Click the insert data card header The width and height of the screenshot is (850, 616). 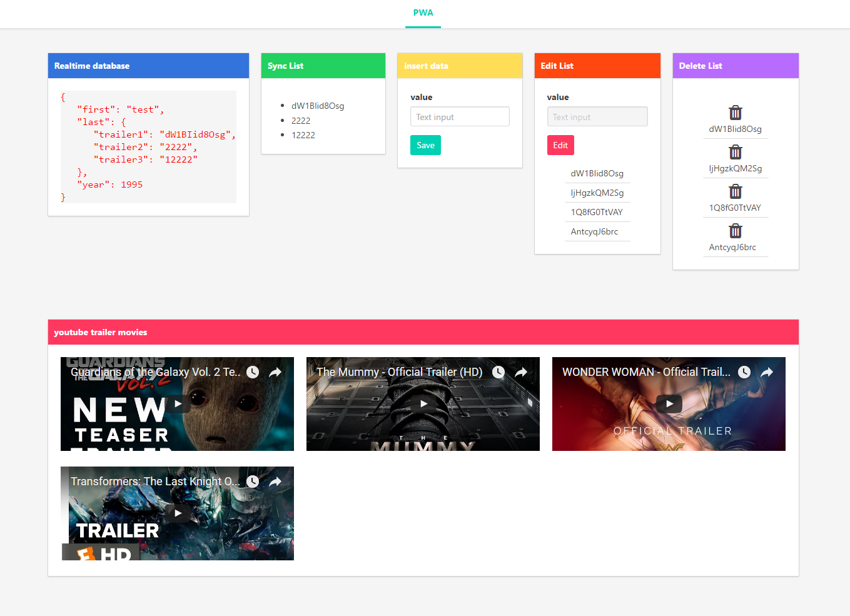coord(460,66)
